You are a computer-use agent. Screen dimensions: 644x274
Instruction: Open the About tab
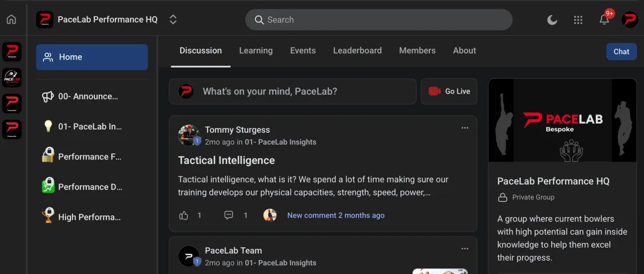464,51
